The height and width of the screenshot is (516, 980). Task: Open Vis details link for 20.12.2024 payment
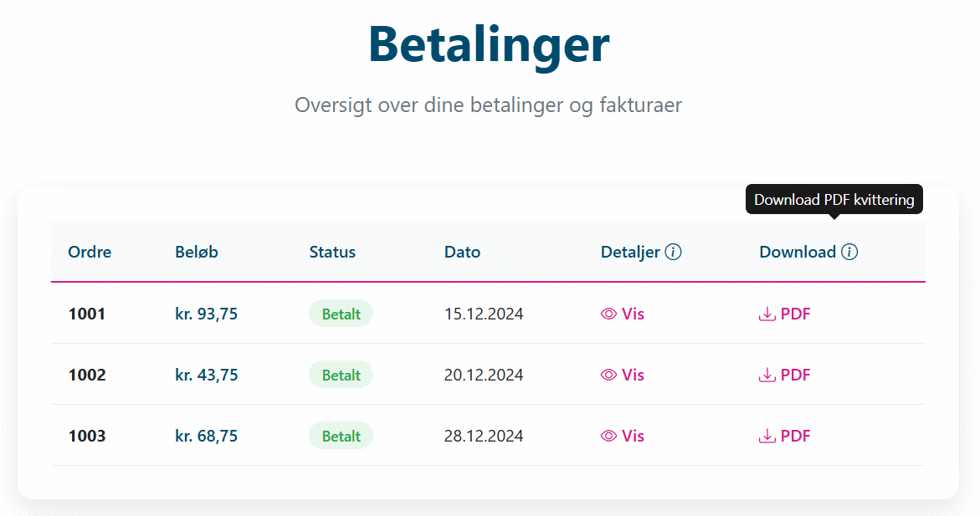pos(623,375)
